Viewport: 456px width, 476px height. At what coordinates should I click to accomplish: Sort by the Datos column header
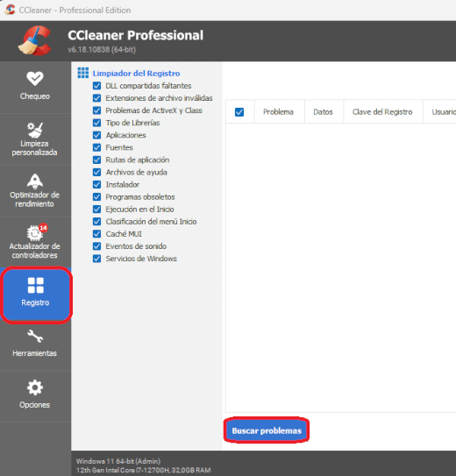click(x=323, y=112)
